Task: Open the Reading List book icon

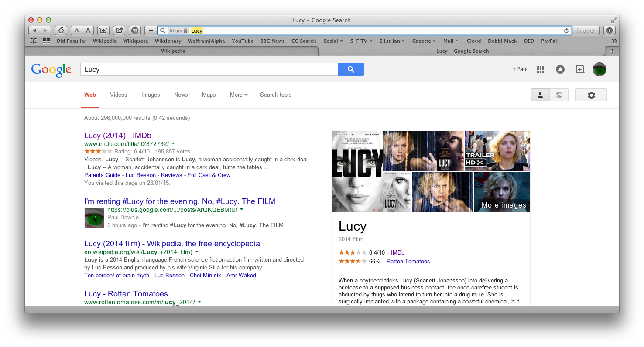Action: [x=33, y=41]
